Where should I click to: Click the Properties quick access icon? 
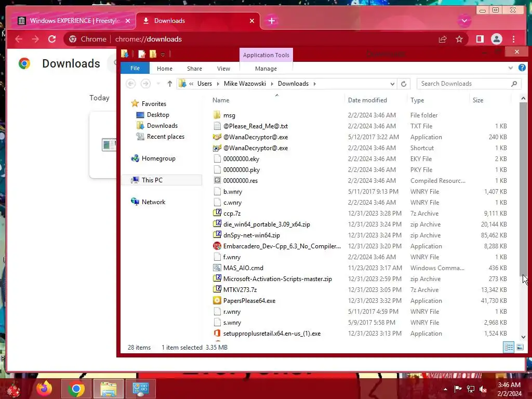pyautogui.click(x=141, y=54)
